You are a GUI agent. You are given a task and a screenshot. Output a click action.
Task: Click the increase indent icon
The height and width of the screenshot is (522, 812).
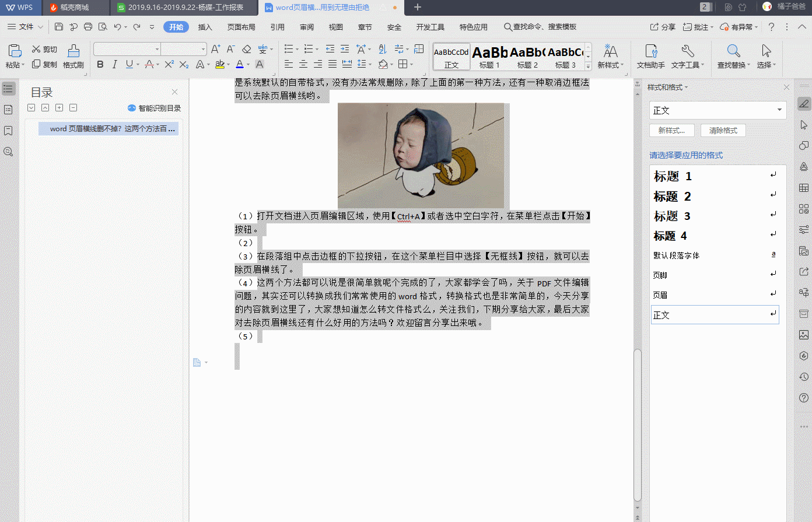pos(345,49)
